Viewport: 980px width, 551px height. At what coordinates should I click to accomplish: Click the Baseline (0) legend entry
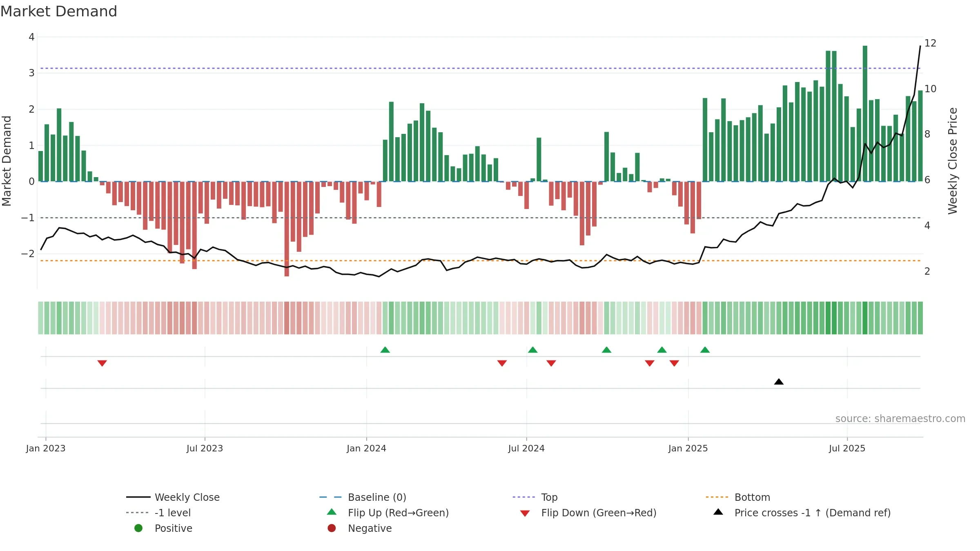363,497
